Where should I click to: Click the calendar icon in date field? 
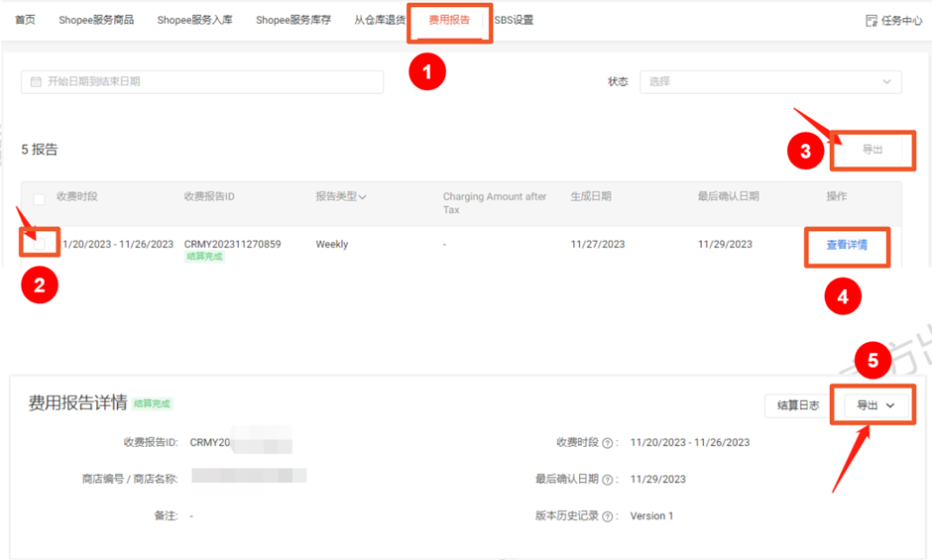pyautogui.click(x=37, y=82)
